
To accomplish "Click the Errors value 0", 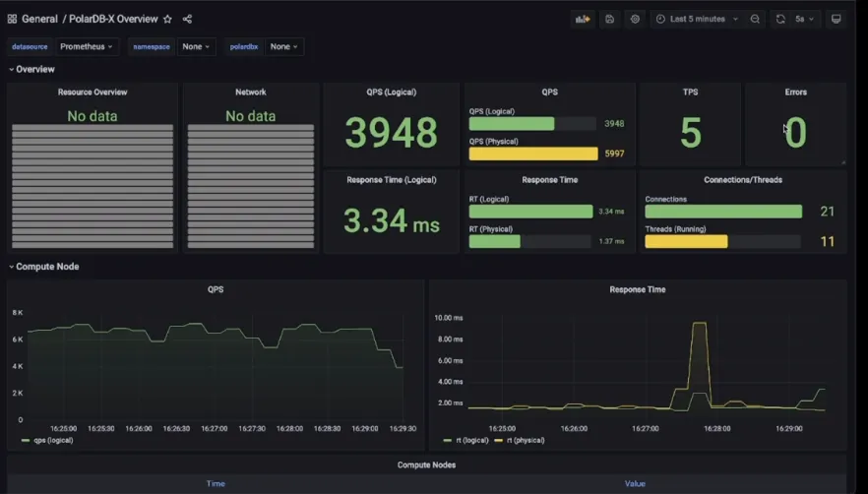I will point(795,133).
